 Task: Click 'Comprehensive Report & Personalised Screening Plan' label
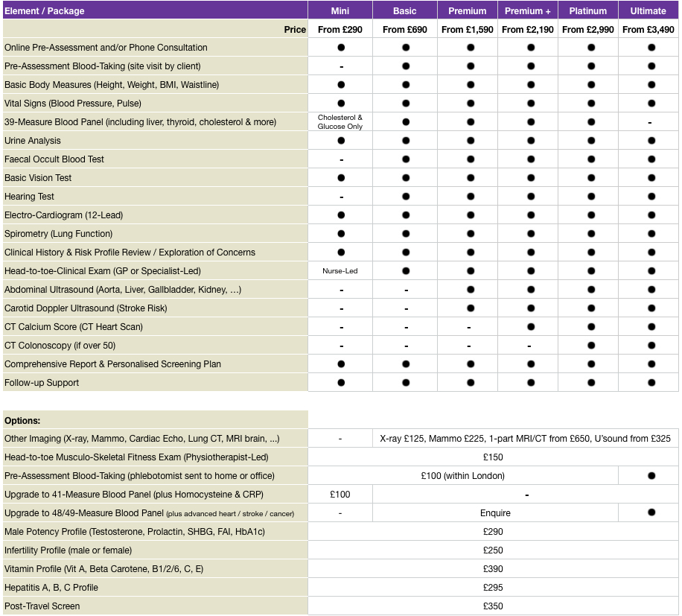(x=112, y=364)
